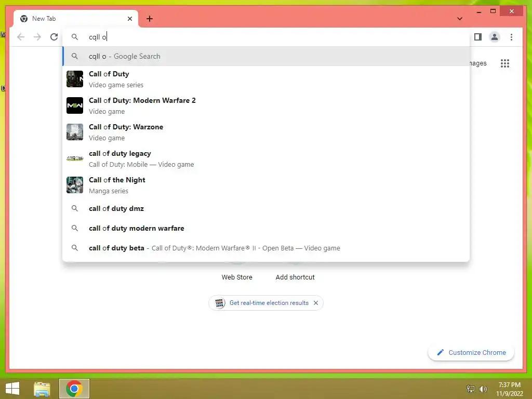532x399 pixels.
Task: Click the Forward navigation arrow
Action: [37, 37]
